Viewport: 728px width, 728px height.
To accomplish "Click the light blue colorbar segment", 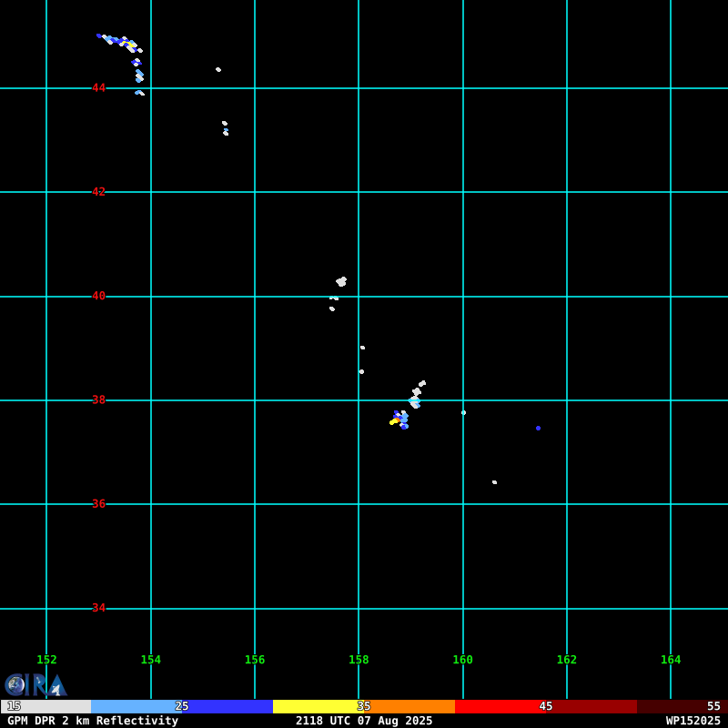I will pos(136,706).
